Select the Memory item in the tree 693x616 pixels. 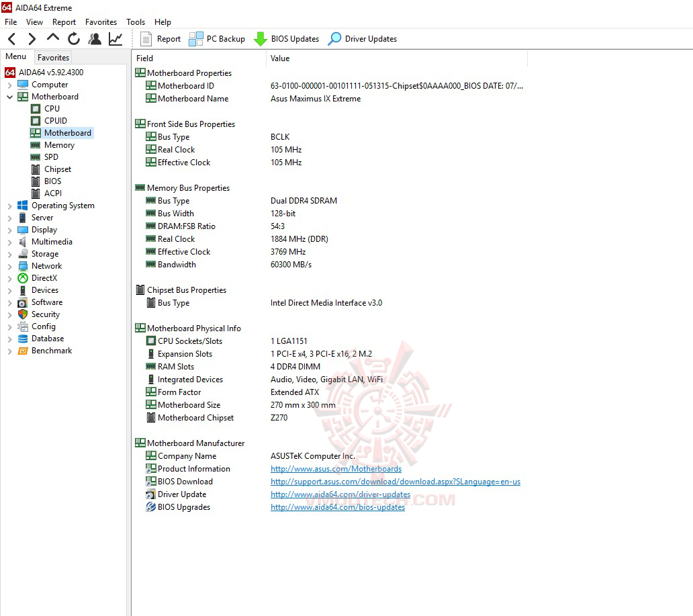coord(59,145)
